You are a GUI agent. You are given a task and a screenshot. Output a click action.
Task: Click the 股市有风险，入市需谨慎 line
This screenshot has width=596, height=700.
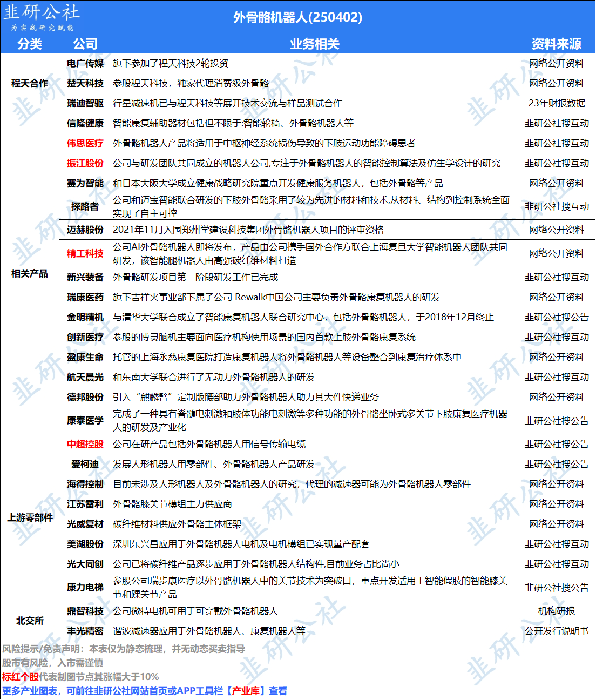pos(52,663)
